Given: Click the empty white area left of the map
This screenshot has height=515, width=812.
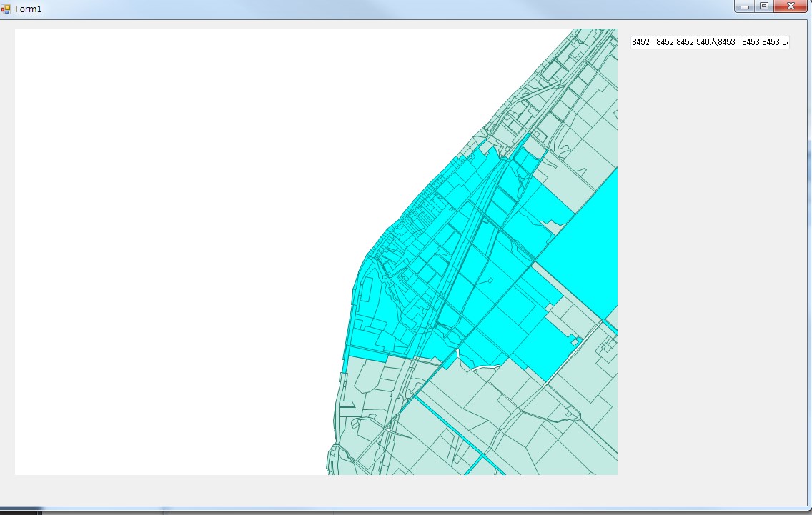Looking at the screenshot, I should coord(172,250).
